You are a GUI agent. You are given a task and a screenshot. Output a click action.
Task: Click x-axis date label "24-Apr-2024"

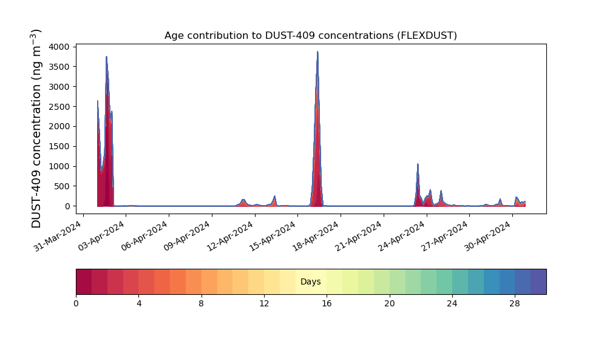coord(401,236)
